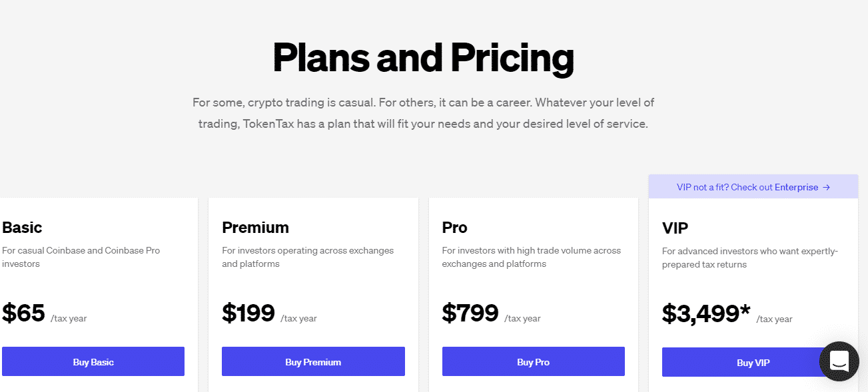This screenshot has width=868, height=392.
Task: Click the arrow icon next to Enterprise
Action: click(826, 188)
